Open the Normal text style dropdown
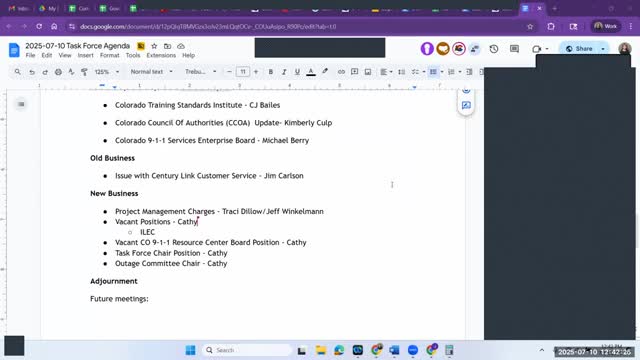The image size is (640, 360). point(151,72)
